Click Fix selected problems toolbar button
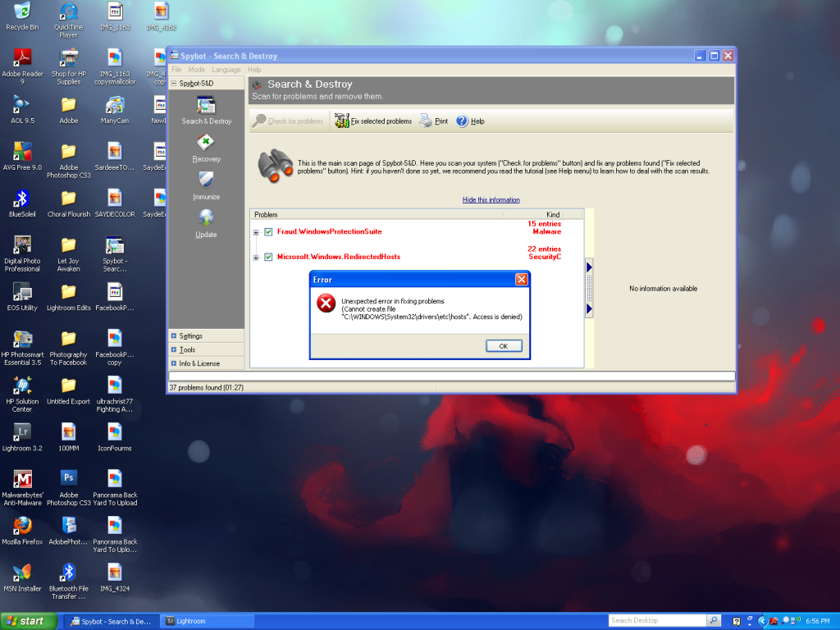 [x=373, y=121]
